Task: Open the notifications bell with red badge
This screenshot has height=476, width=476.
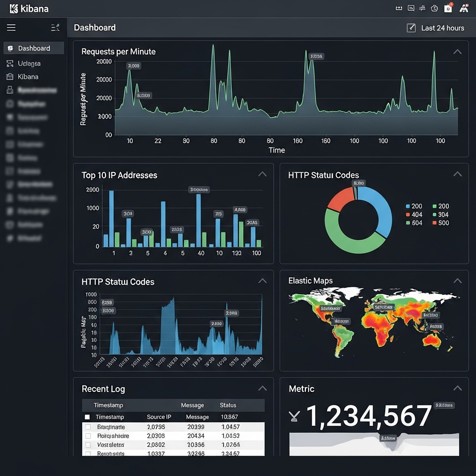Action: coord(448,8)
